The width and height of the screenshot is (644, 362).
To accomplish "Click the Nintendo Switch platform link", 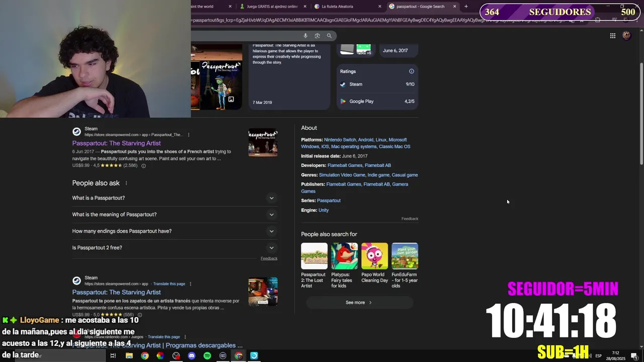I will [x=340, y=140].
